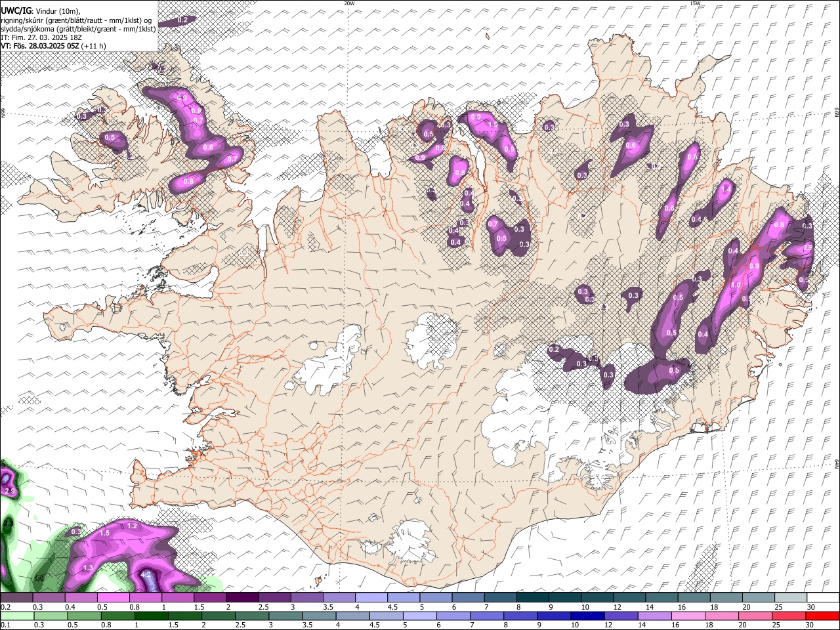Click the 4.2 precipitation value on map
The width and height of the screenshot is (840, 630).
(146, 574)
